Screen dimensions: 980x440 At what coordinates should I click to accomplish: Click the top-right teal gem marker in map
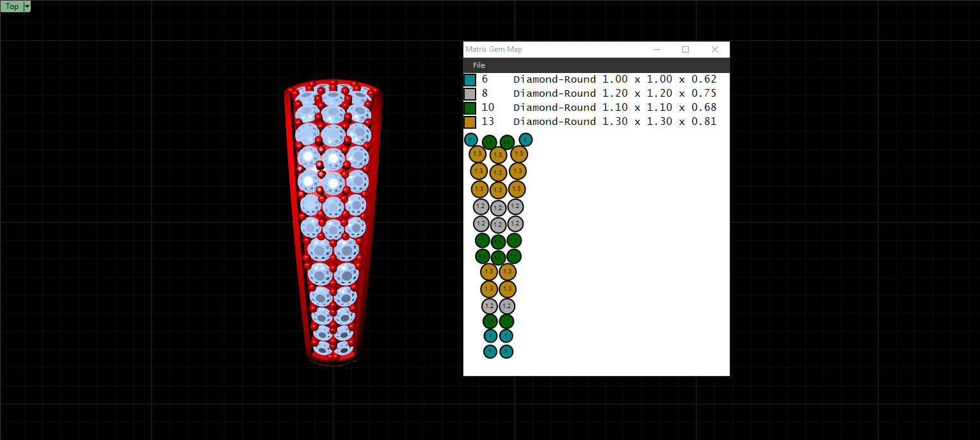tap(526, 140)
